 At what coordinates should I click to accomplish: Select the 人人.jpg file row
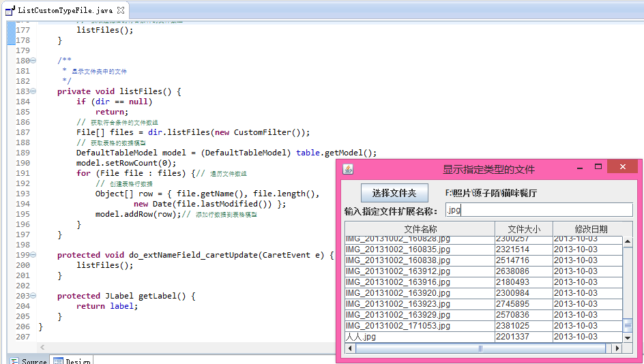pyautogui.click(x=484, y=337)
